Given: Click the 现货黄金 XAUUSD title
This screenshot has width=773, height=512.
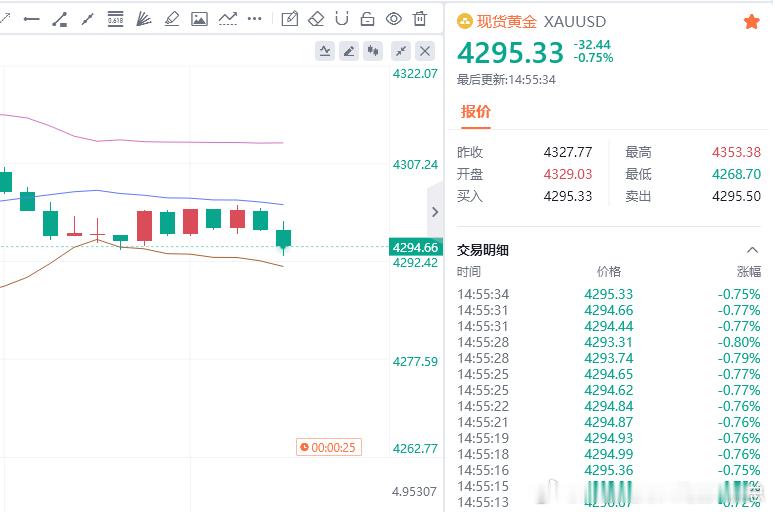Looking at the screenshot, I should pos(541,22).
